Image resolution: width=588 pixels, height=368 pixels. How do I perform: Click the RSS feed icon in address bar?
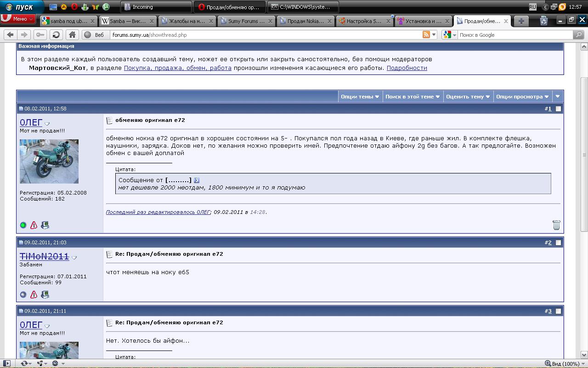click(x=426, y=35)
